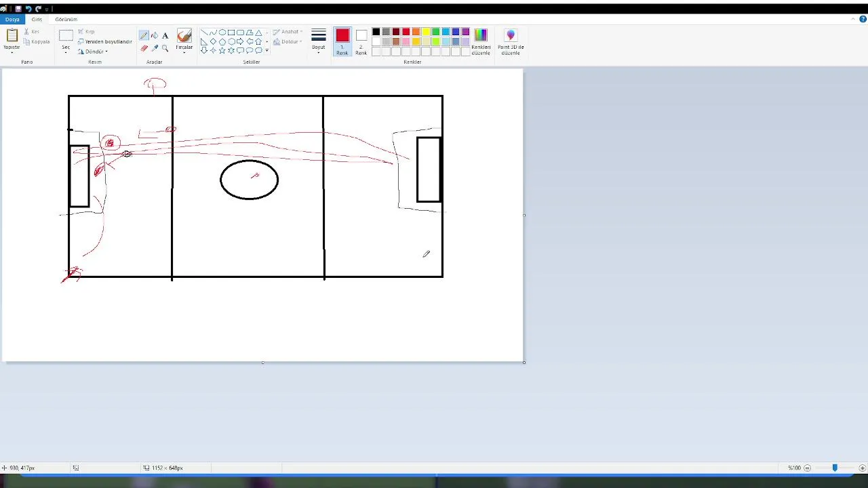
Task: Choose the oval shape in Şekiller gallery
Action: click(x=222, y=32)
